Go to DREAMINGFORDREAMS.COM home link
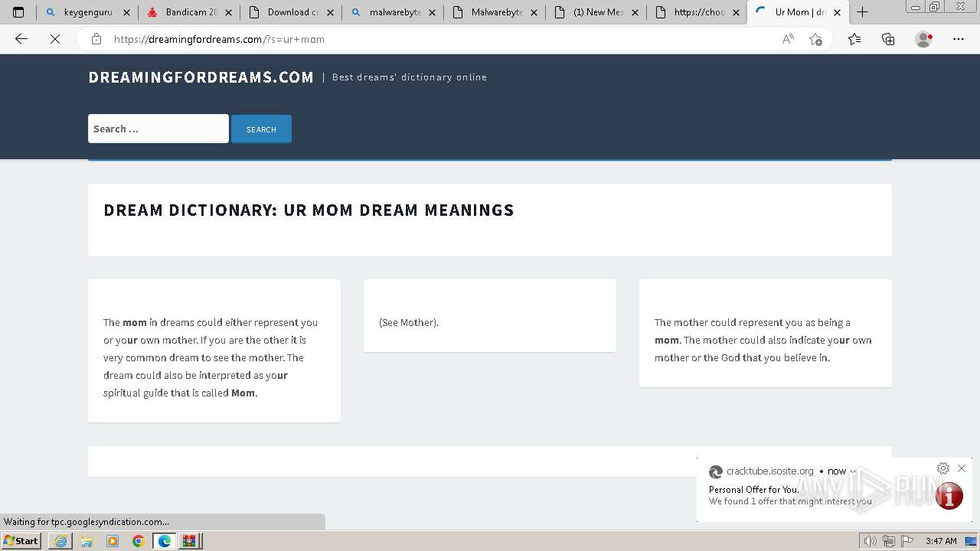The width and height of the screenshot is (980, 551). 201,77
